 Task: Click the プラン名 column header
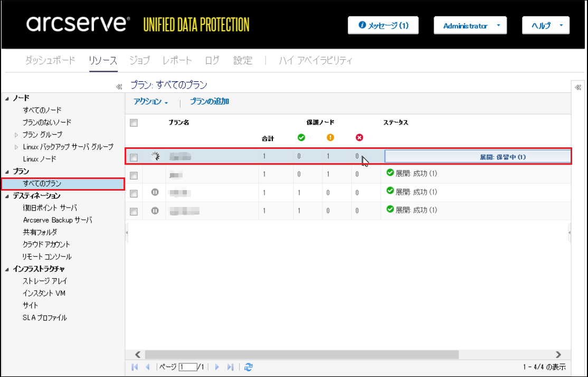coord(179,122)
